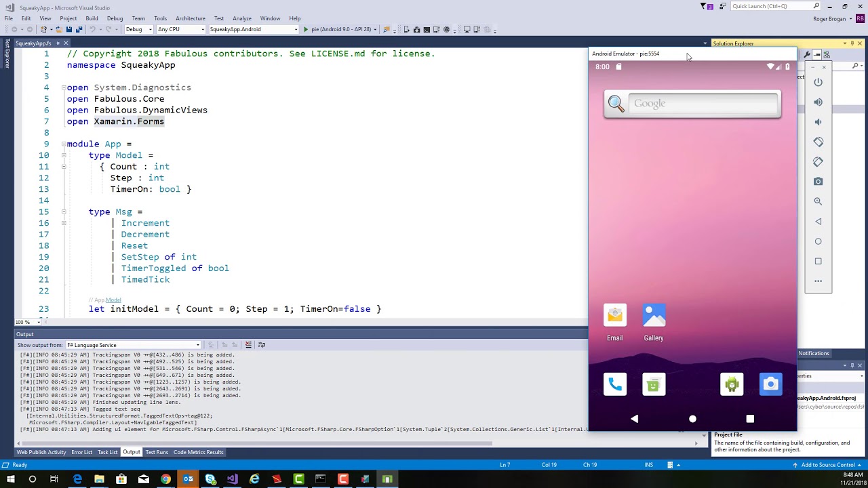Image resolution: width=868 pixels, height=488 pixels.
Task: Open Show output from source dropdown
Action: point(133,345)
